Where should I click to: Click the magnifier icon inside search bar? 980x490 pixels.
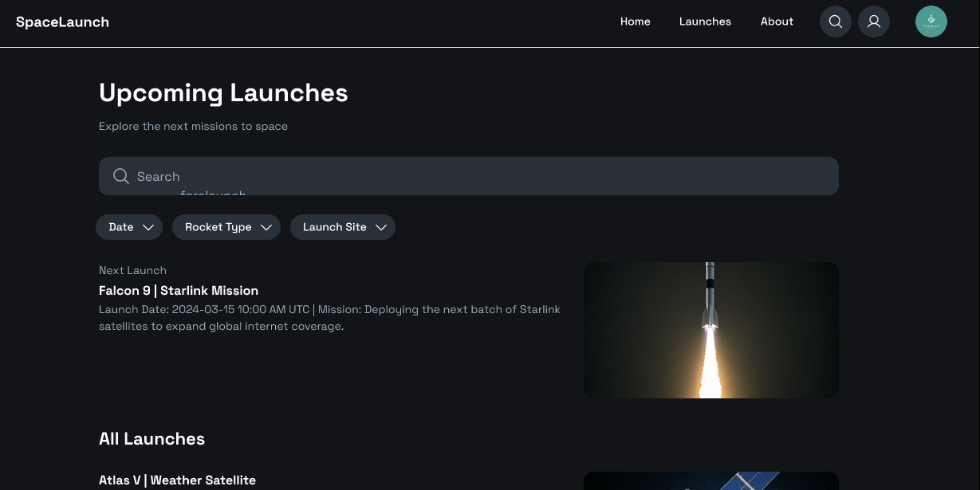pyautogui.click(x=121, y=176)
